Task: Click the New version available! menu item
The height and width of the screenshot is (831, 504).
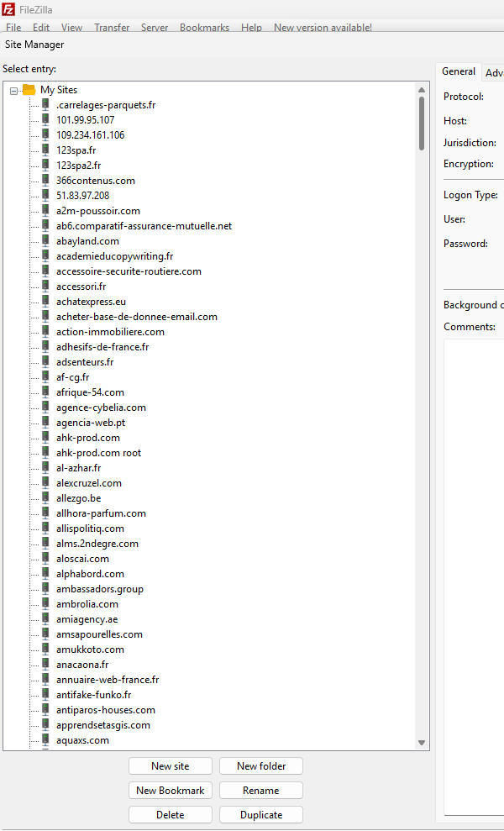Action: (x=323, y=28)
